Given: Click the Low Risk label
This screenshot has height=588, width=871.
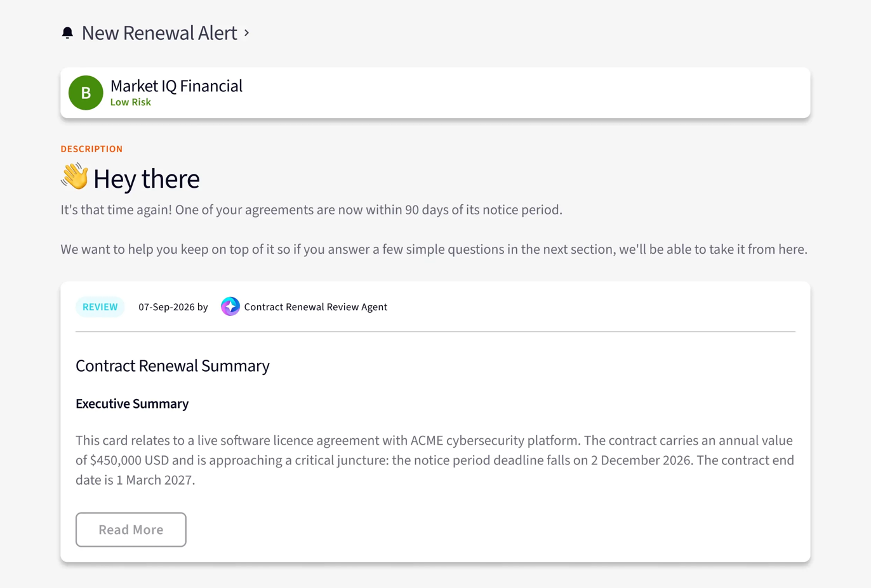Looking at the screenshot, I should click(131, 102).
